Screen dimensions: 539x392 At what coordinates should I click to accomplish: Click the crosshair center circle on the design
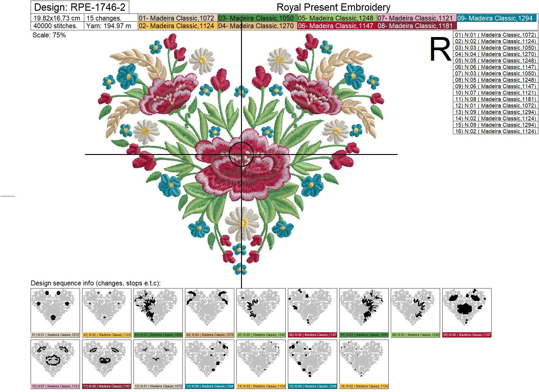[241, 154]
